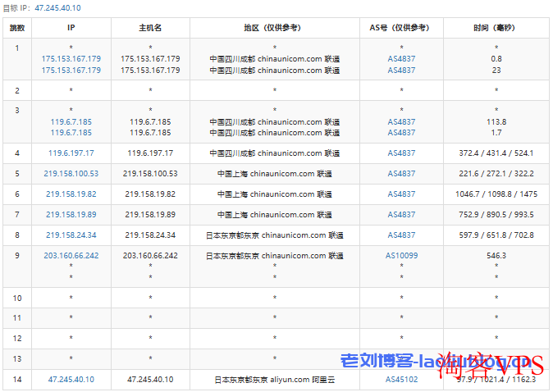Click AS4837 link on the 0.8 ms line
This screenshot has height=392, width=553.
click(x=401, y=58)
